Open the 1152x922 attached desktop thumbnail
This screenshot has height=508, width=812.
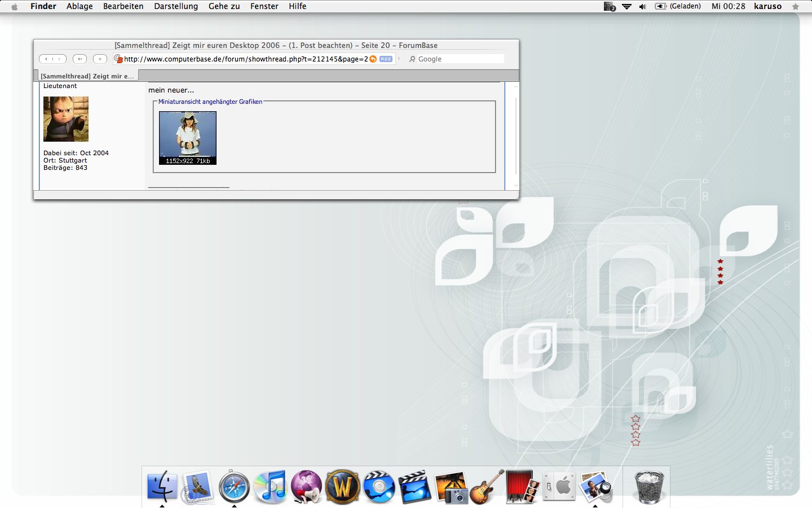coord(188,138)
